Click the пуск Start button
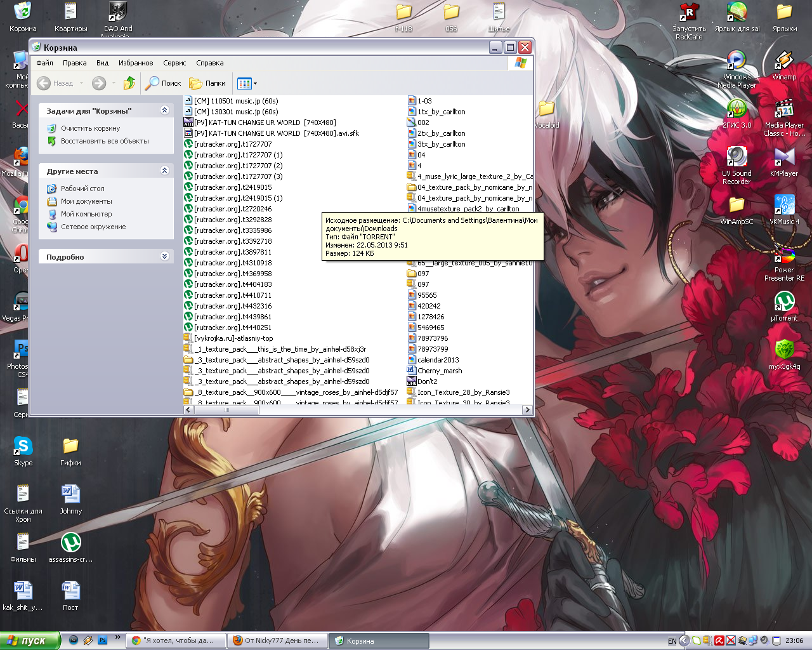812x650 pixels. (x=29, y=640)
